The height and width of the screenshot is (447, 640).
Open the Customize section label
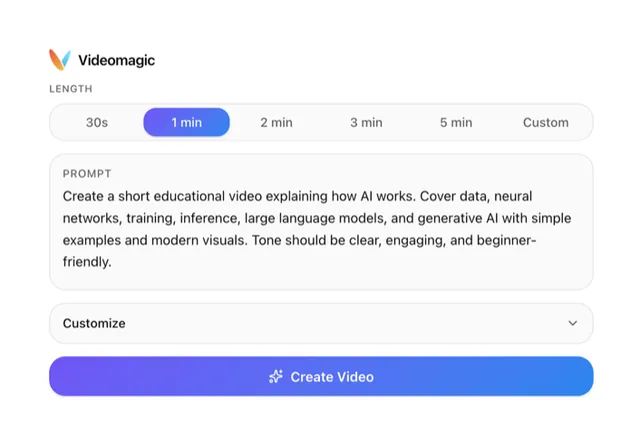[x=94, y=323]
